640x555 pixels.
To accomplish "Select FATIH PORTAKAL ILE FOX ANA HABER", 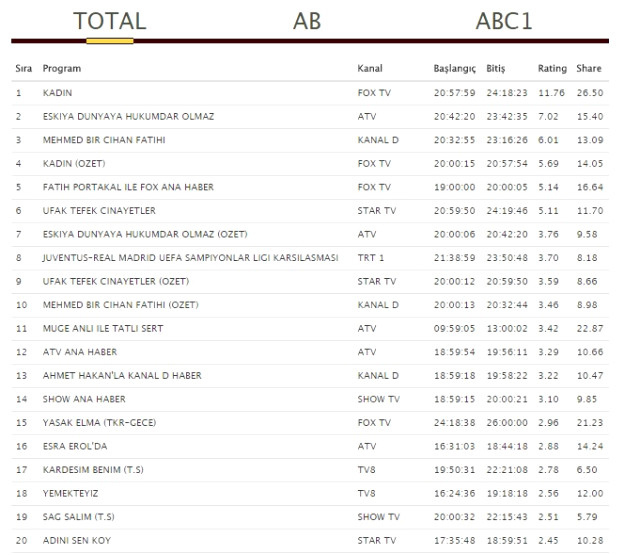I will coord(128,187).
